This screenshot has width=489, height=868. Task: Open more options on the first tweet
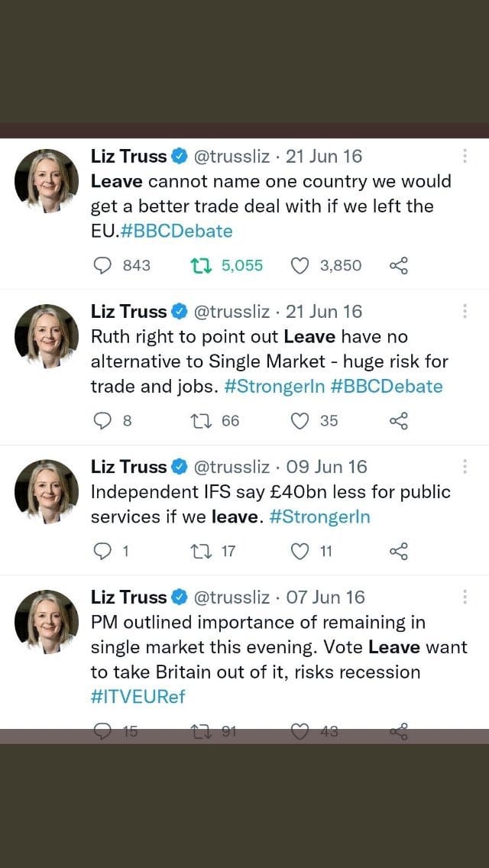point(465,155)
